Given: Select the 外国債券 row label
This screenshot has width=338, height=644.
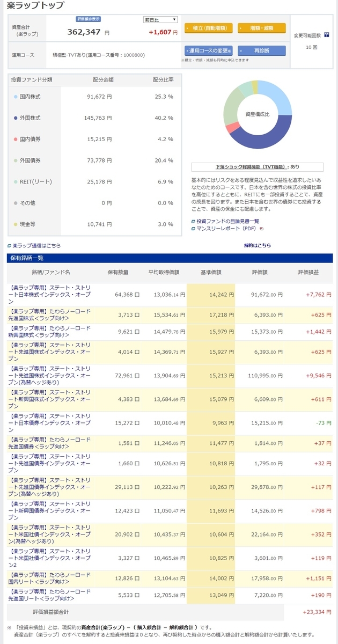Looking at the screenshot, I should 30,160.
